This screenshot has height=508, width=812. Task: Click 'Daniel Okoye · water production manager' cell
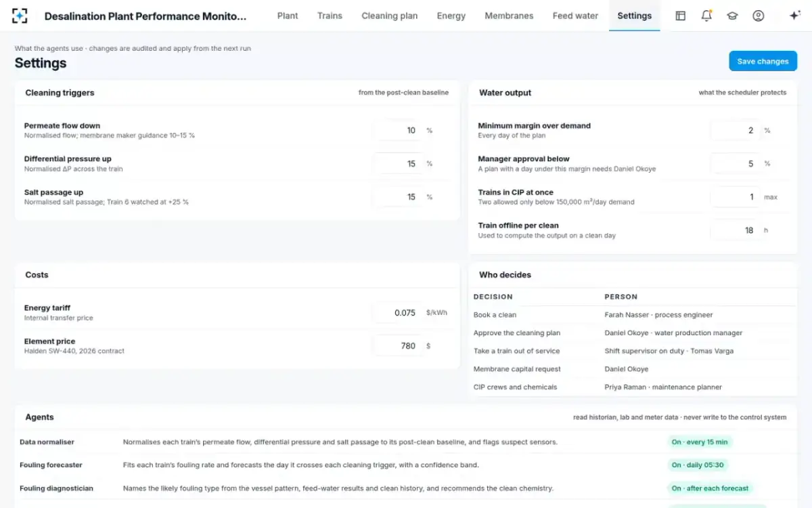[x=673, y=333]
